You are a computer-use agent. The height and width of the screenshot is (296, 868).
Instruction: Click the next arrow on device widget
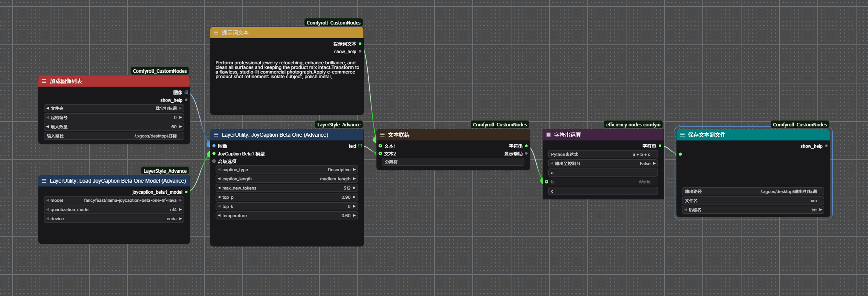click(x=181, y=219)
